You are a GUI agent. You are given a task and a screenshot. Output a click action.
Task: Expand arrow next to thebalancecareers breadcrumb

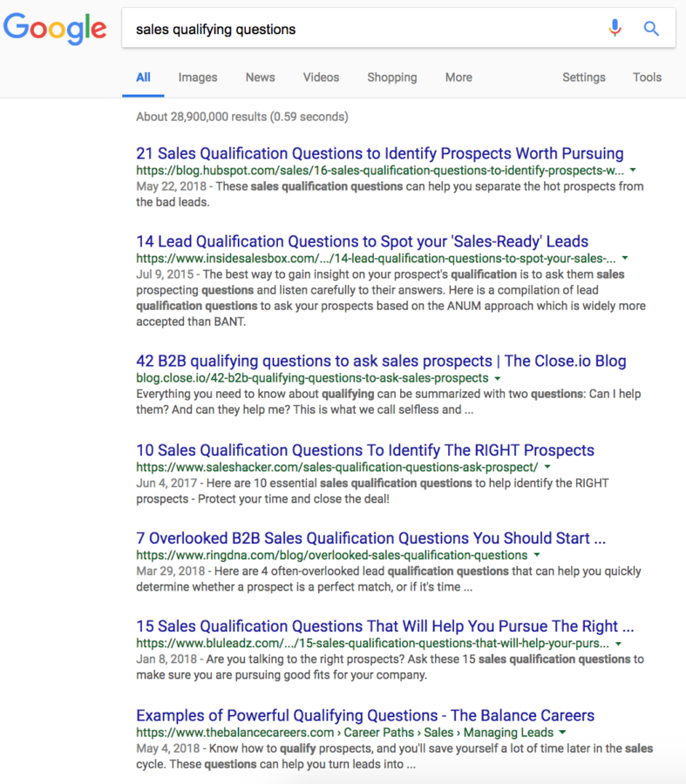[562, 733]
